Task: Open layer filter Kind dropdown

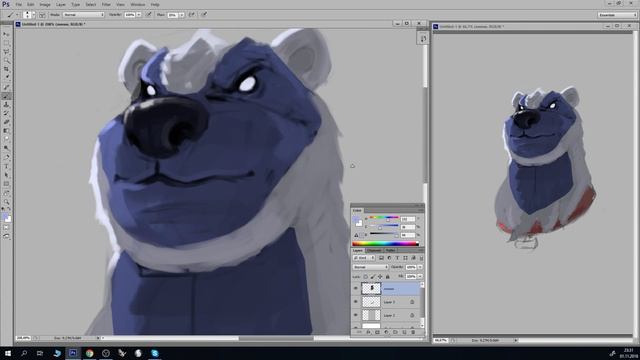Action: point(364,258)
